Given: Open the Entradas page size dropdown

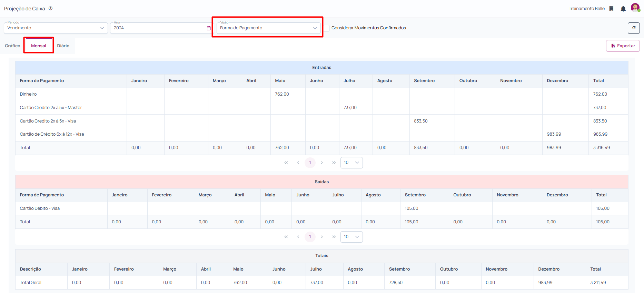Looking at the screenshot, I should [x=351, y=163].
